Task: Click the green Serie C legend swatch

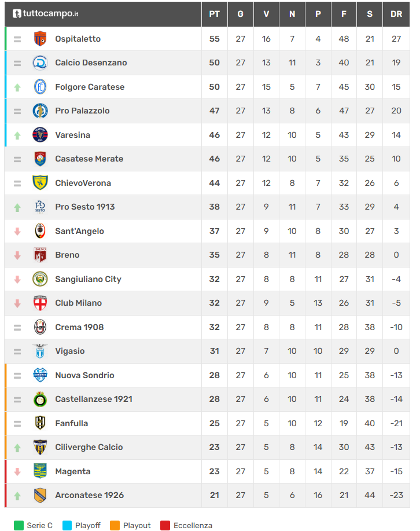Action: 18,525
